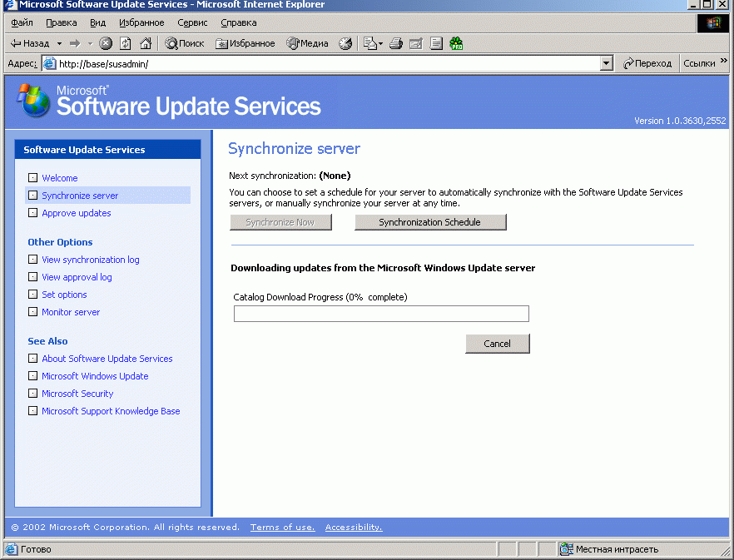Print the page with the printer icon
This screenshot has height=560, width=734.
point(396,43)
